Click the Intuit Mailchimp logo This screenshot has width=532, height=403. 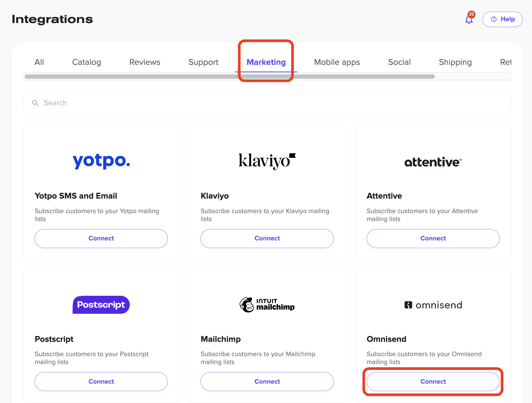(267, 305)
